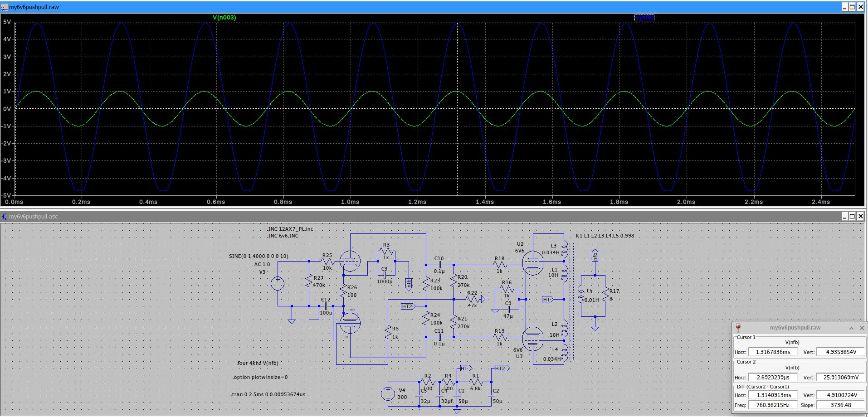Click the 1.0ms time axis label
Screen dimensions: 868x417
(350, 202)
